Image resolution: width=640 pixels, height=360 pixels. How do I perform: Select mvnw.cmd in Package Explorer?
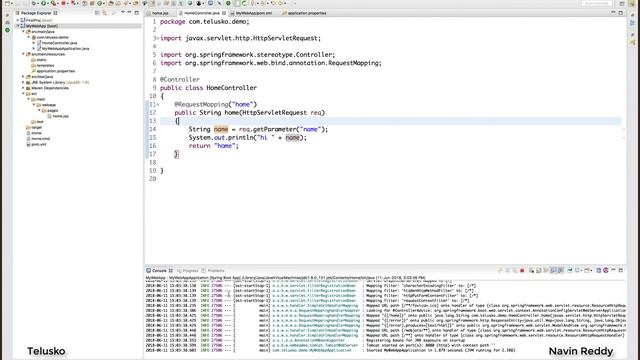(40, 139)
